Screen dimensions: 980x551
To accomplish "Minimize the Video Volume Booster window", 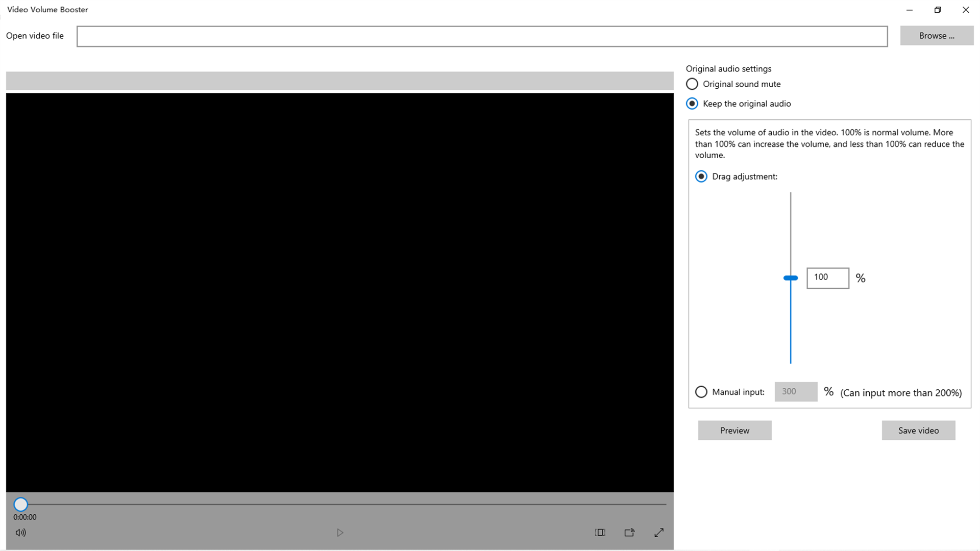I will (x=910, y=10).
